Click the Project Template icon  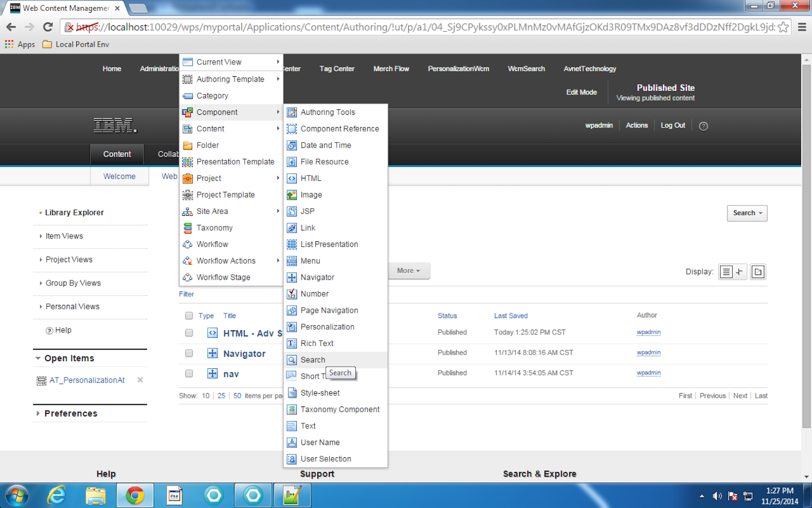tap(188, 195)
